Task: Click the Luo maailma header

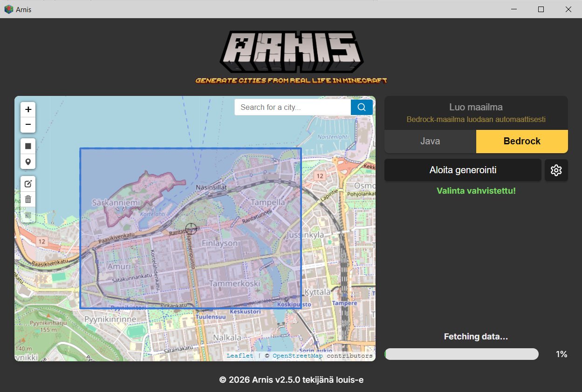Action: pos(476,108)
